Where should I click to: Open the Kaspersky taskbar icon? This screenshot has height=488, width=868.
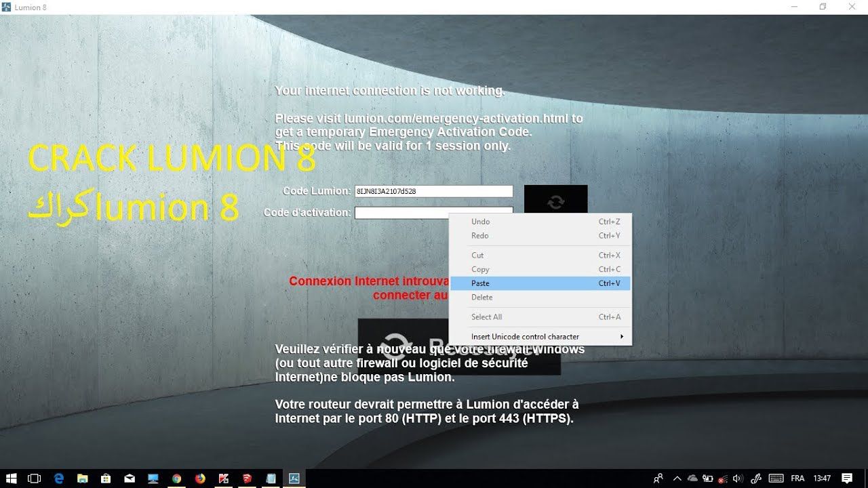[223, 479]
